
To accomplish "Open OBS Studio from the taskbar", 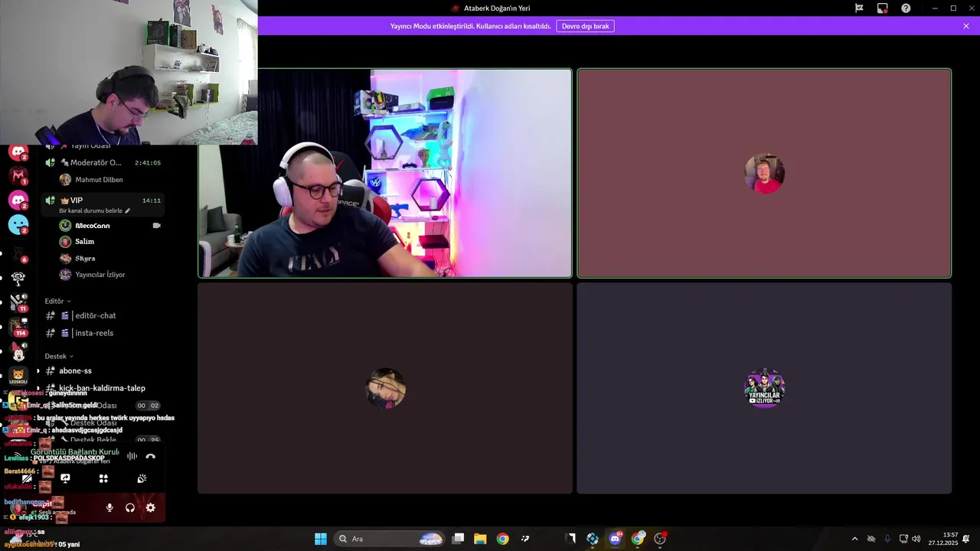I will (660, 539).
